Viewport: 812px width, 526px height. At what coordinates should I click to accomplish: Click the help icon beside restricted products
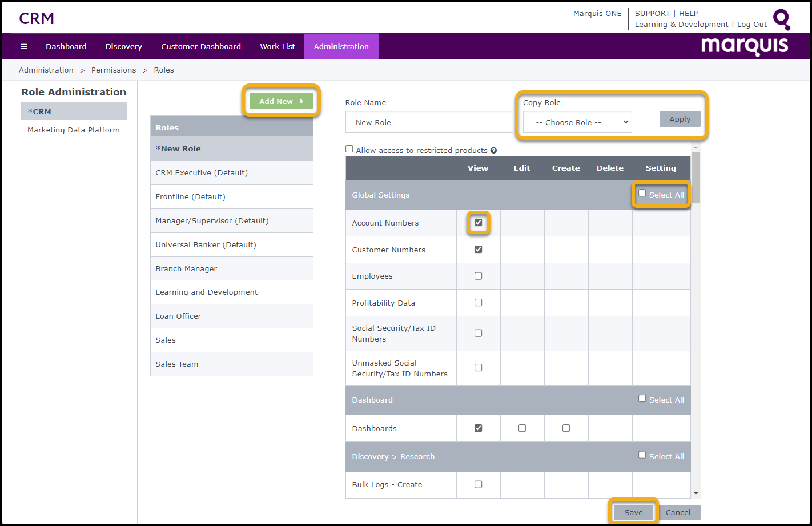tap(493, 151)
